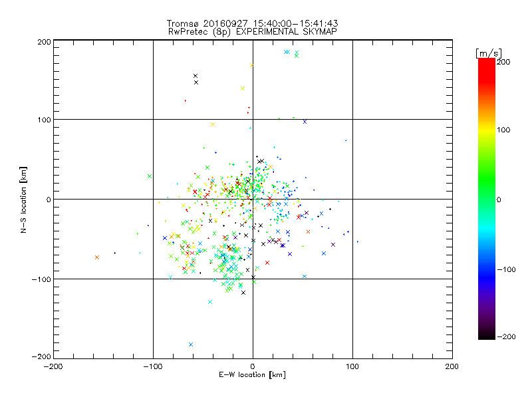This screenshot has width=532, height=399.
Task: Click the '-100' tick label on the E-W axis
Action: (153, 366)
